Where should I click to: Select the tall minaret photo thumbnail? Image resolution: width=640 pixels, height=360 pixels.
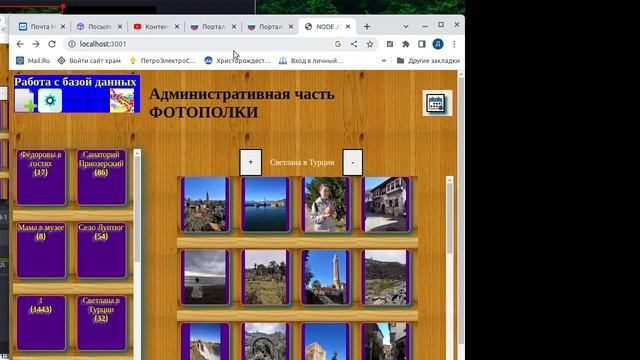[x=326, y=278]
